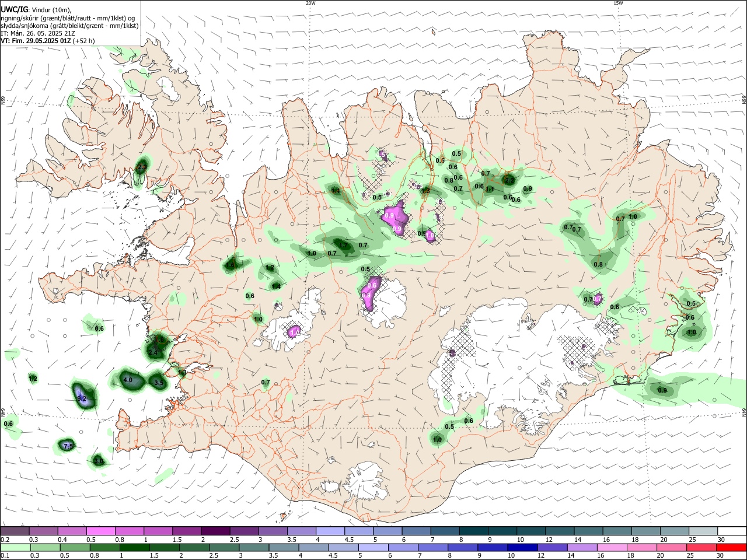Image resolution: width=747 pixels, height=560 pixels.
Task: Select the 2.2 value in the north
Action: point(509,181)
